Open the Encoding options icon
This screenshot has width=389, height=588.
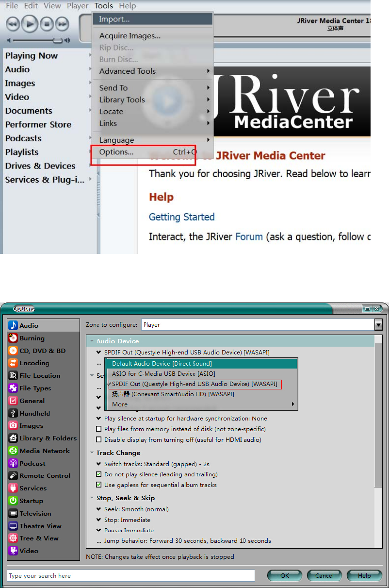13,363
